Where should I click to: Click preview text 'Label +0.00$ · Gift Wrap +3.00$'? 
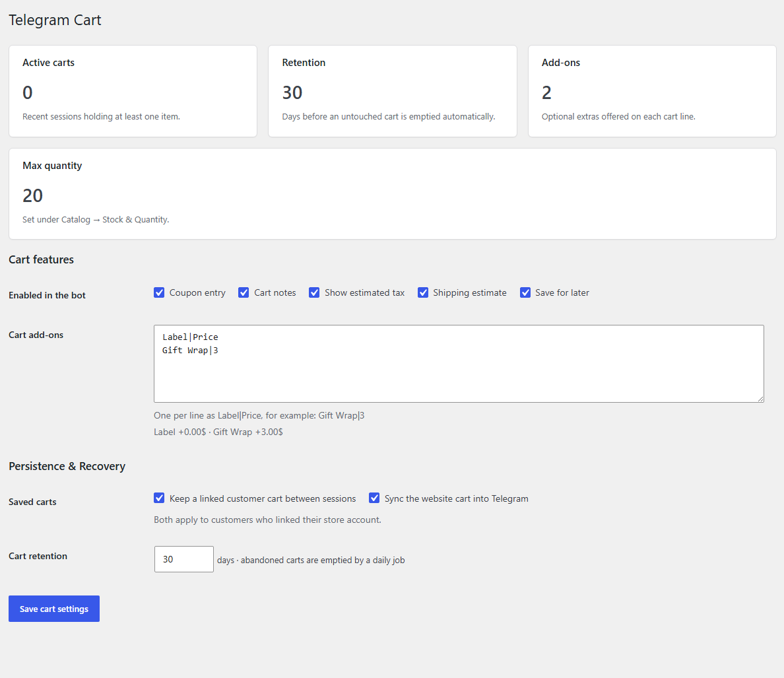218,432
